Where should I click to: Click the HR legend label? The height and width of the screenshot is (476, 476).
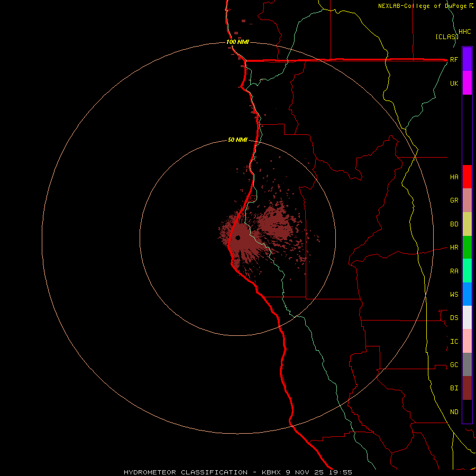(454, 248)
